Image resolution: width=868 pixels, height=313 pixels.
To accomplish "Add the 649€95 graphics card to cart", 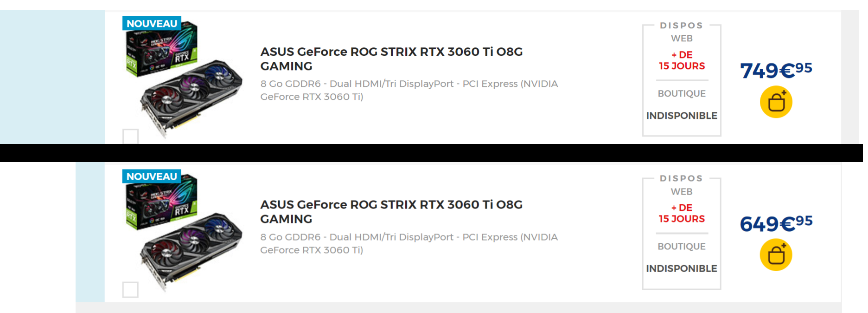I will [x=776, y=255].
